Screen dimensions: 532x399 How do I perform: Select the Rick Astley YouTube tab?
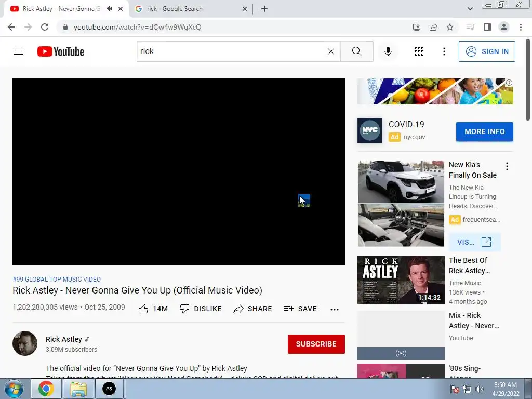[x=61, y=9]
